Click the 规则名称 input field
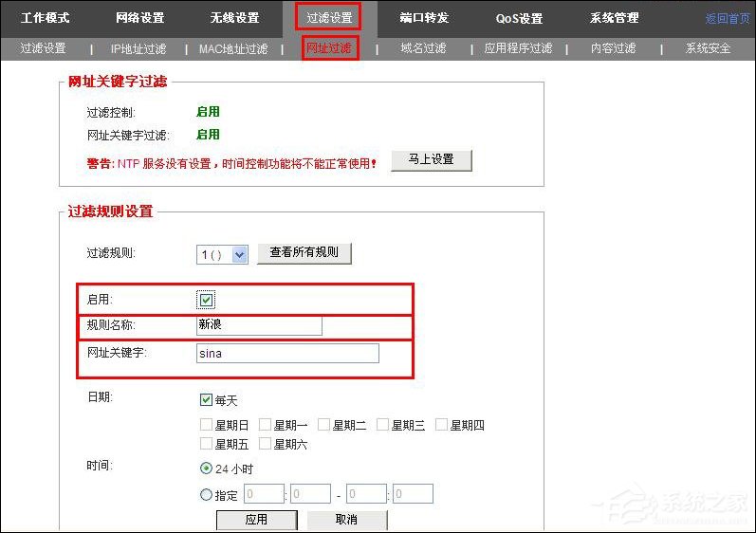The image size is (756, 533). [258, 325]
